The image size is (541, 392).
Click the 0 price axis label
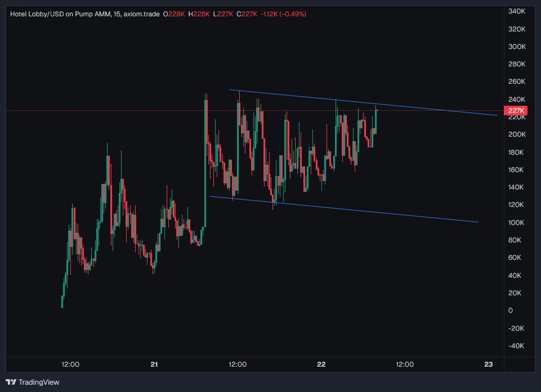(x=510, y=310)
